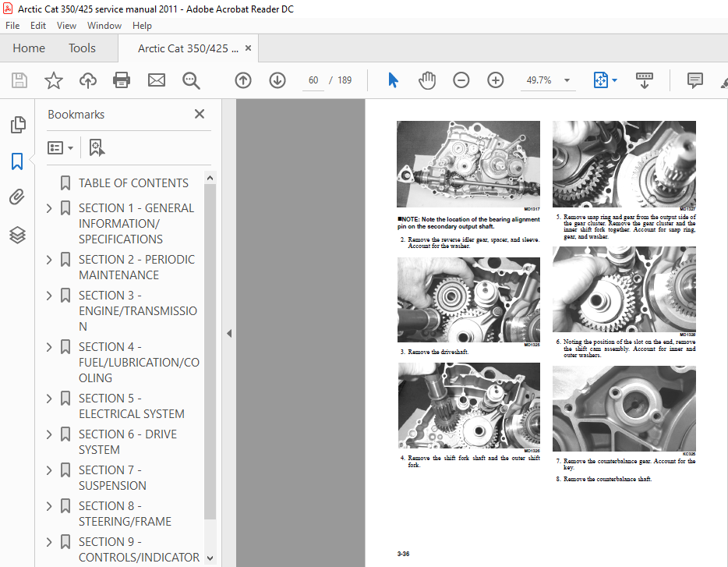
Task: Collapse navigation pane with side arrow
Action: coord(229,333)
